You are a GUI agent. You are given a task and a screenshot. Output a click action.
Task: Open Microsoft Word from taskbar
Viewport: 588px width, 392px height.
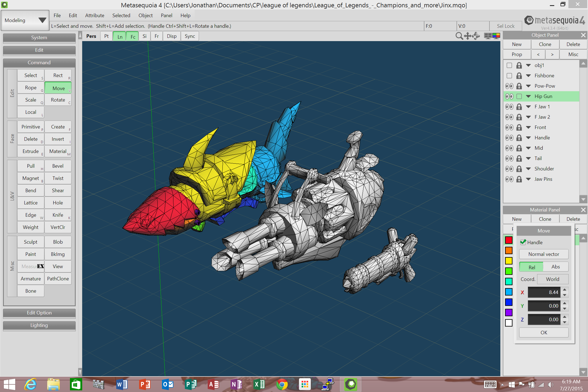click(122, 384)
